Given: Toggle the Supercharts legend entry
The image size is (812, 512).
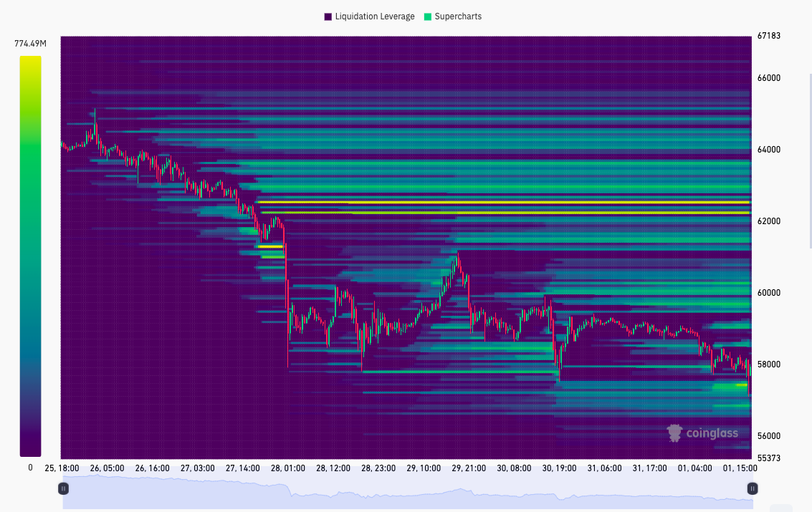Looking at the screenshot, I should click(453, 16).
